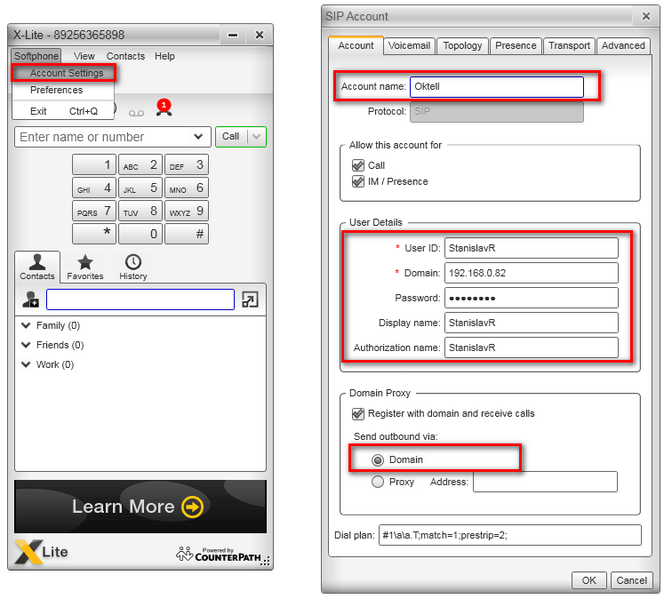Switch to the Presence tab
Screen dimensions: 664x599
(x=515, y=46)
